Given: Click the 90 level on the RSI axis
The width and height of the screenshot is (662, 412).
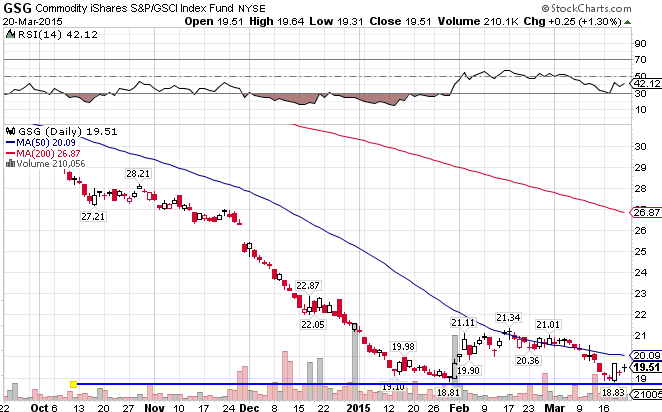Looking at the screenshot, I should tap(640, 43).
